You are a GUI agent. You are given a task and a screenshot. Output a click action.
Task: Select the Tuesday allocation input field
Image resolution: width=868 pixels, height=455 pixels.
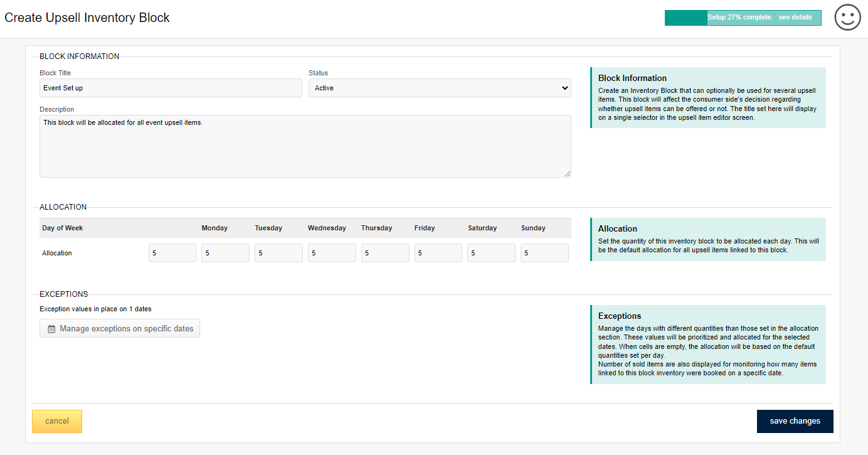click(278, 253)
